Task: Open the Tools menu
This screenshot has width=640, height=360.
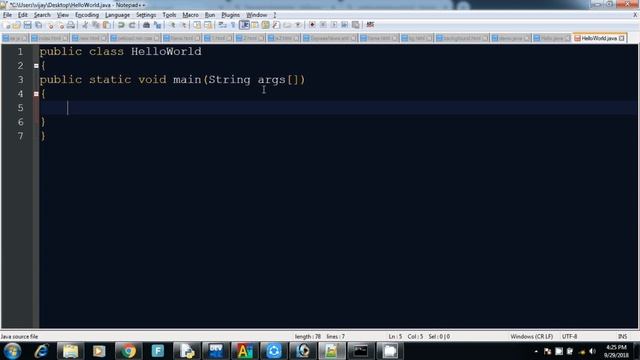Action: click(x=169, y=15)
